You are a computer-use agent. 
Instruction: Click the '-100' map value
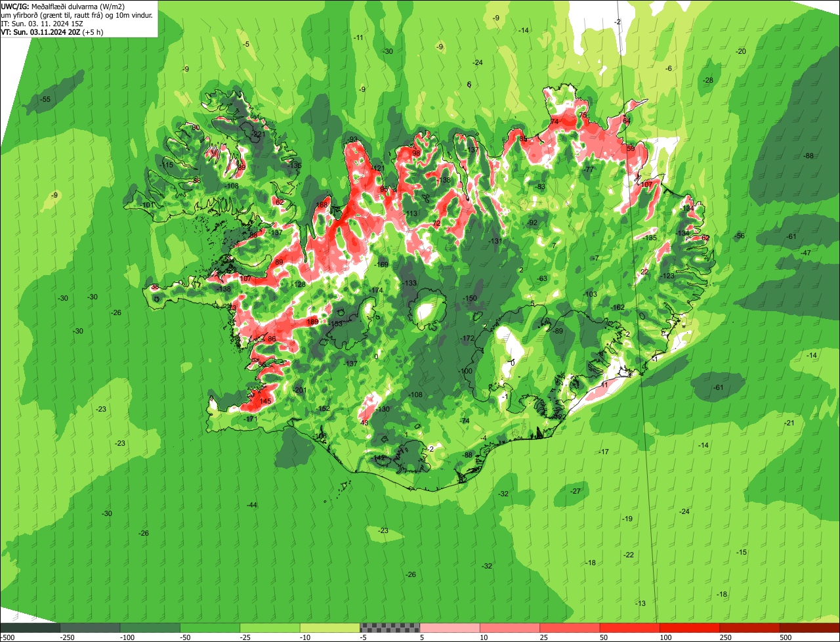465,371
